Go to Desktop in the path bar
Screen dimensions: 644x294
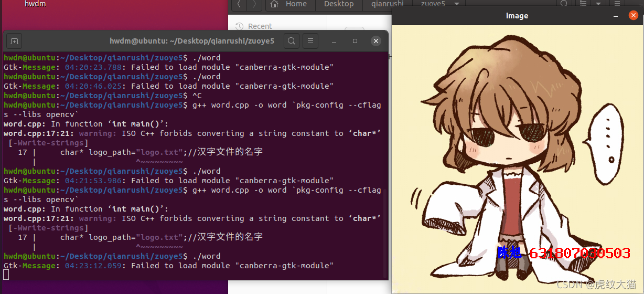coord(339,4)
